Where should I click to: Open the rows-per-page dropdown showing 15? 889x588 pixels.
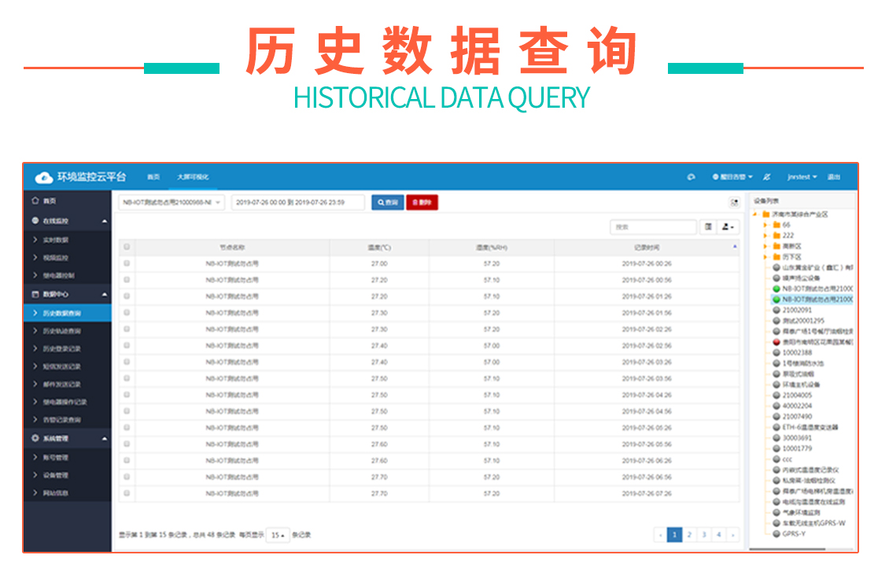click(277, 535)
